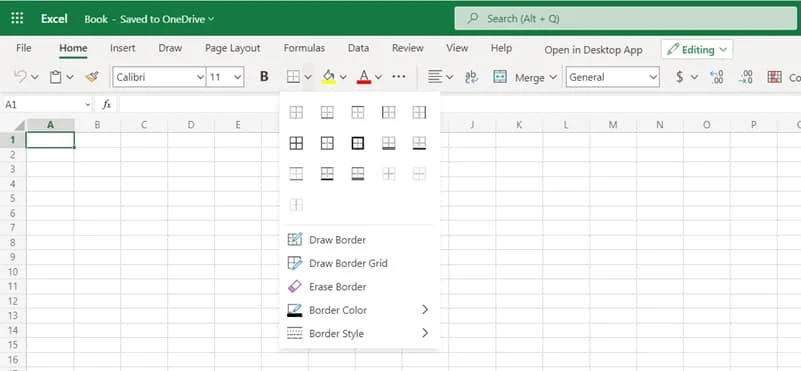Apply Outside Borders option
Viewport: 801px width, 371px height.
(327, 143)
